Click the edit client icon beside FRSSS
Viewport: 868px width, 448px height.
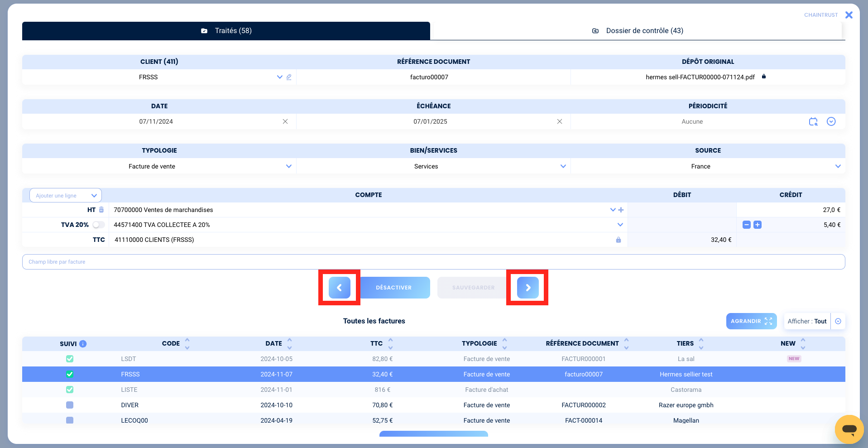(x=289, y=77)
